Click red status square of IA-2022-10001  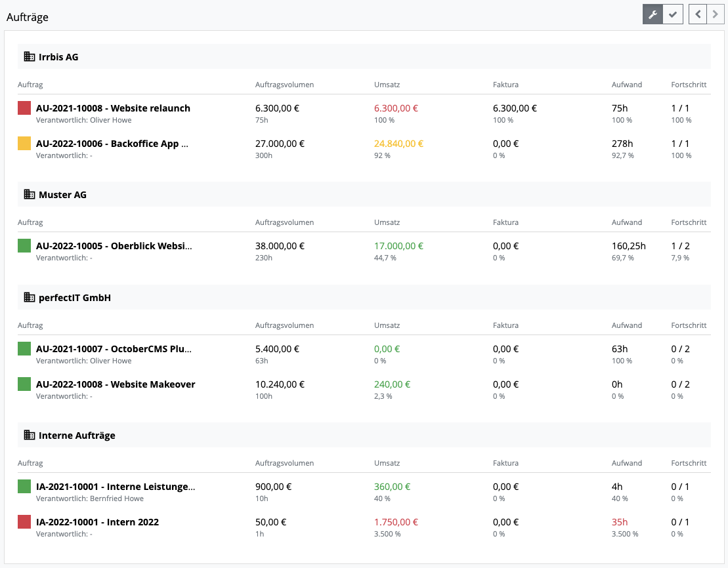(24, 522)
